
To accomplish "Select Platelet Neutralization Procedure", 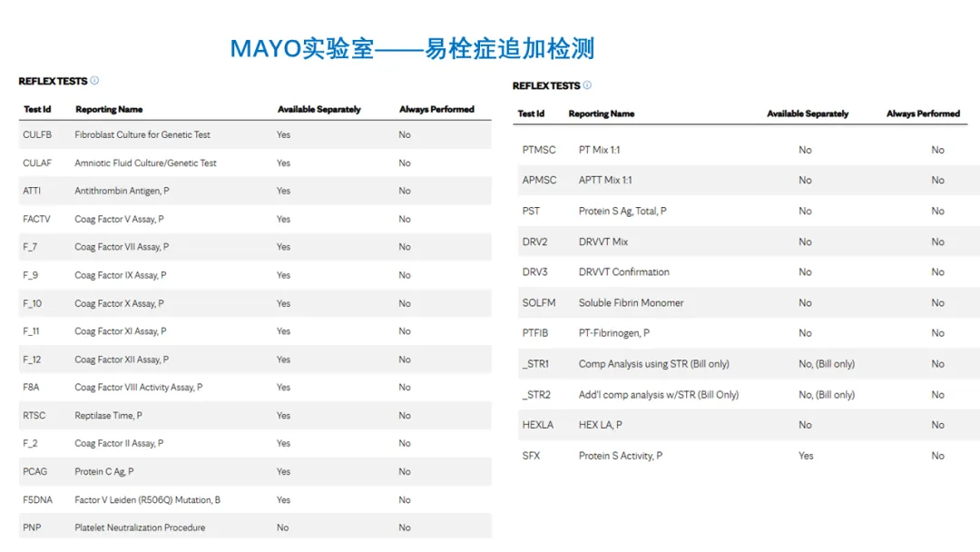I will tap(140, 527).
